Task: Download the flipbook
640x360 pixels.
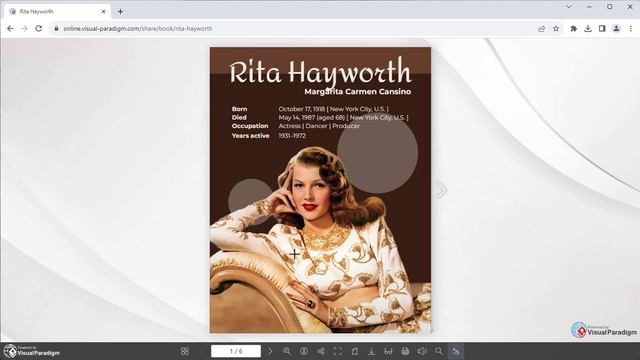Action: [x=371, y=351]
